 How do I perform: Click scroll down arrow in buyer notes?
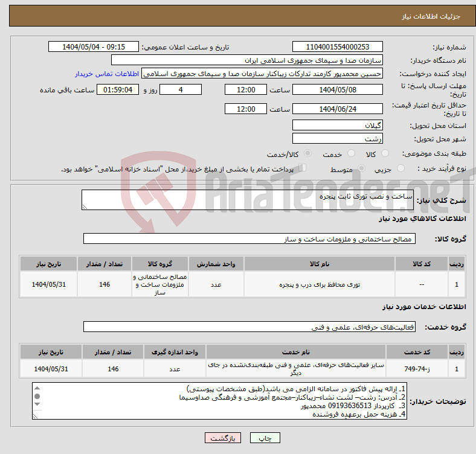(37, 404)
